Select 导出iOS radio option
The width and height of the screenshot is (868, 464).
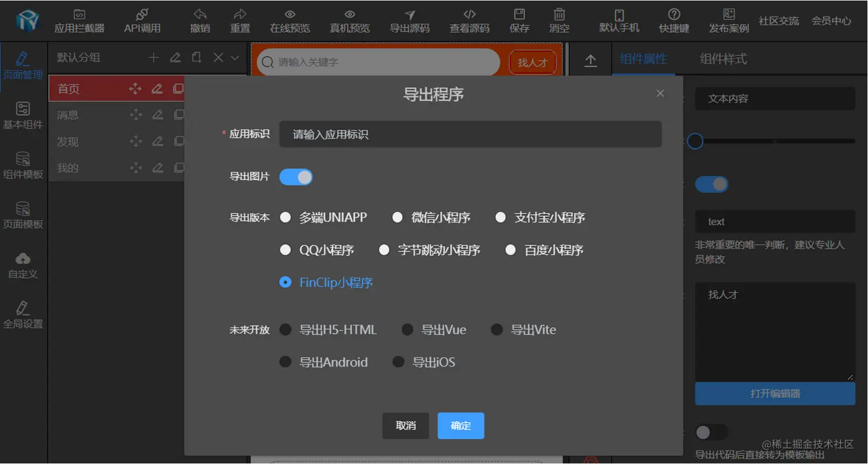pyautogui.click(x=424, y=362)
